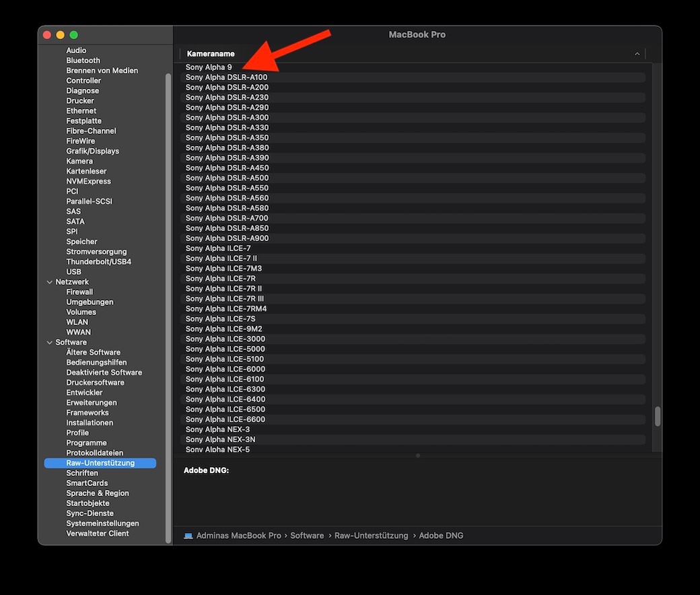Open Verwalteter Client entry
Image resolution: width=700 pixels, height=595 pixels.
point(98,533)
